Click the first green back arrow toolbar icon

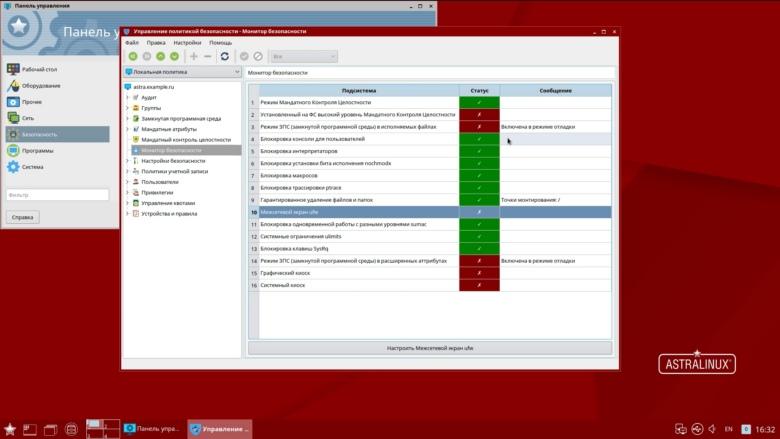coord(133,56)
